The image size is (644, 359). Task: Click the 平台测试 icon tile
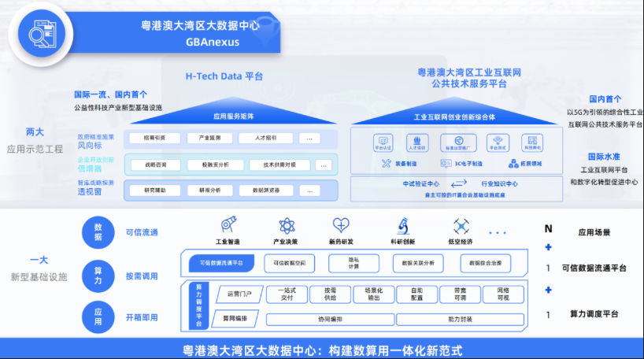point(498,143)
